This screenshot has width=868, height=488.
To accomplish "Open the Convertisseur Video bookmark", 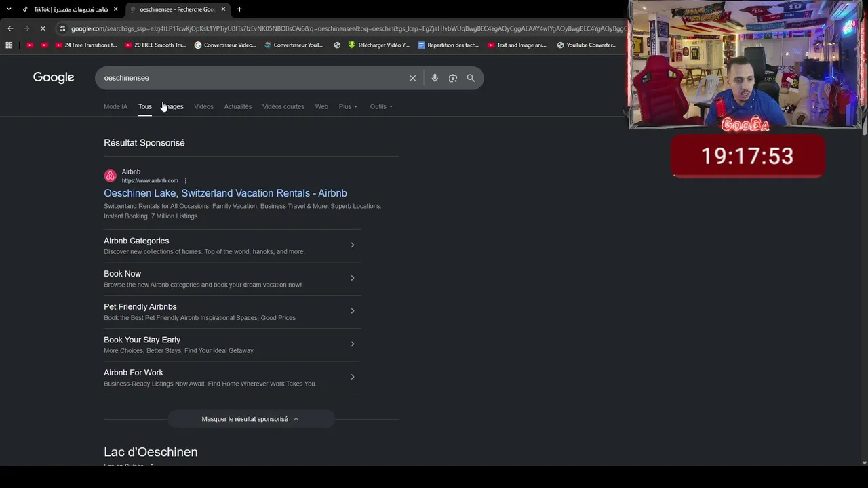I will coord(225,45).
